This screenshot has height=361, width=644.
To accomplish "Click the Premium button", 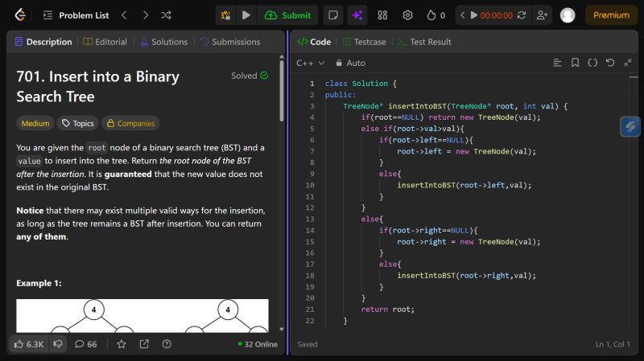I will pos(612,15).
